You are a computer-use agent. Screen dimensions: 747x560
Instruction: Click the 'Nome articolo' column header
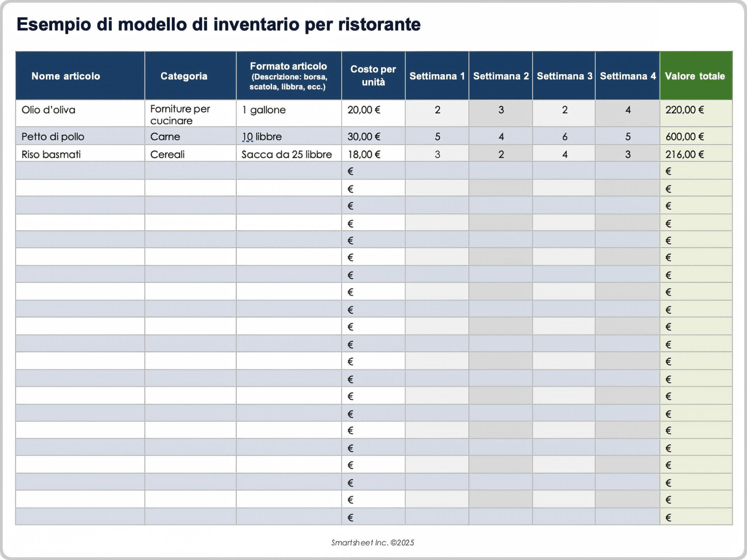[66, 76]
